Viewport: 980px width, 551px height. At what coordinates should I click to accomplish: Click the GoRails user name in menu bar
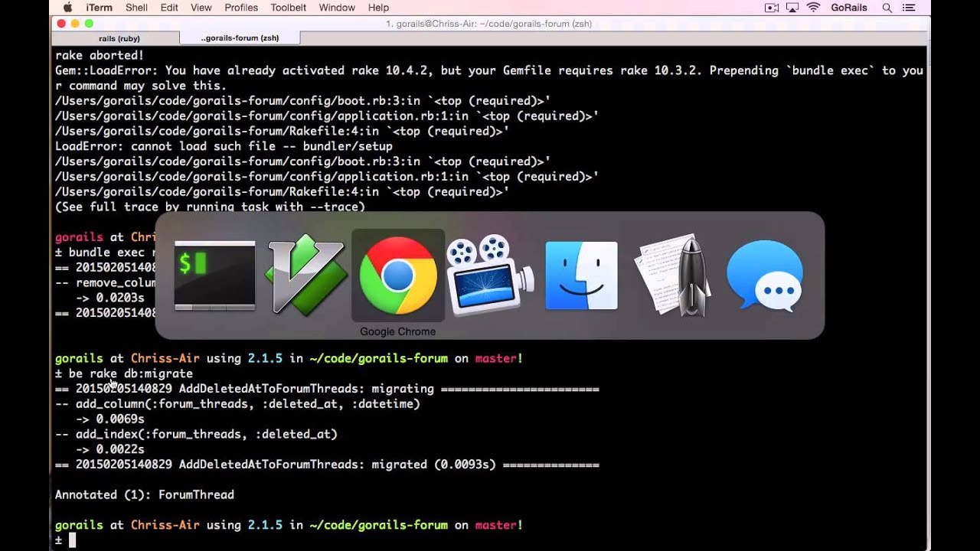click(x=849, y=8)
